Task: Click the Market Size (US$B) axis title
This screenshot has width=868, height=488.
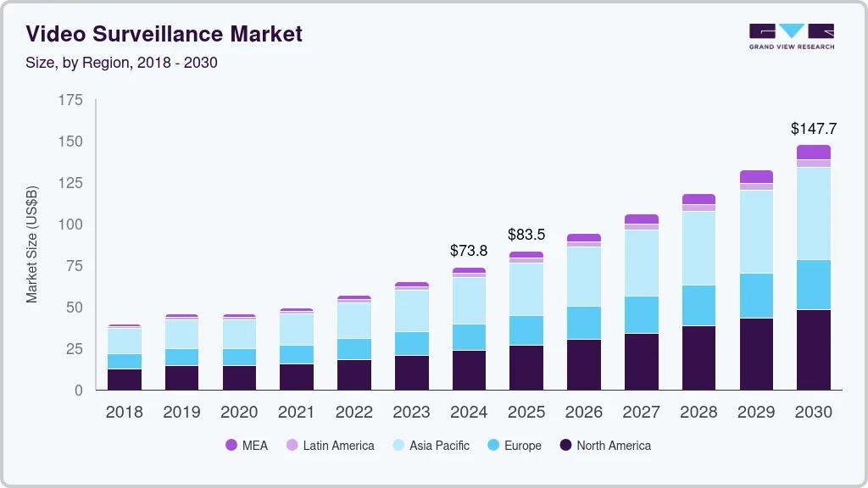Action: coord(32,244)
